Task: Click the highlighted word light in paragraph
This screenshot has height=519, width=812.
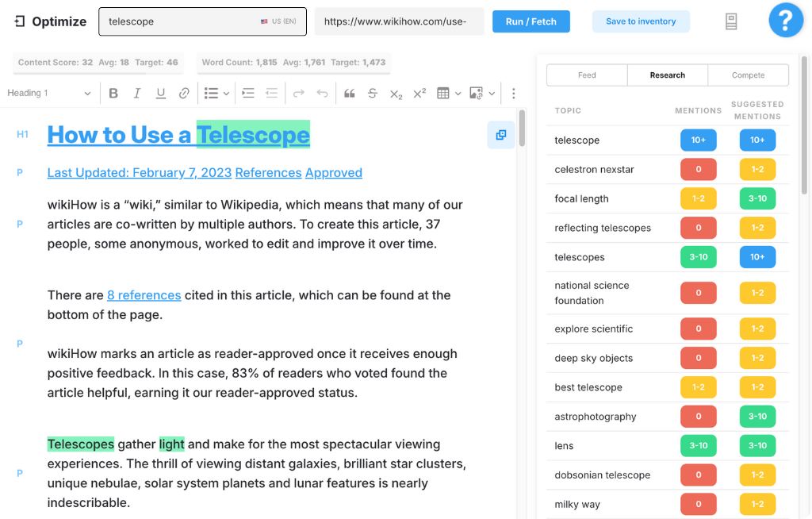Action: tap(171, 444)
